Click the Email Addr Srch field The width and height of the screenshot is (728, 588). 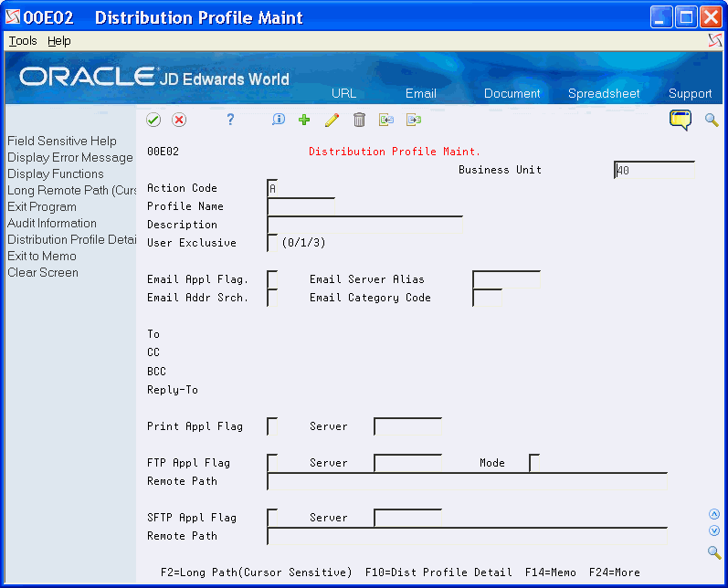272,298
